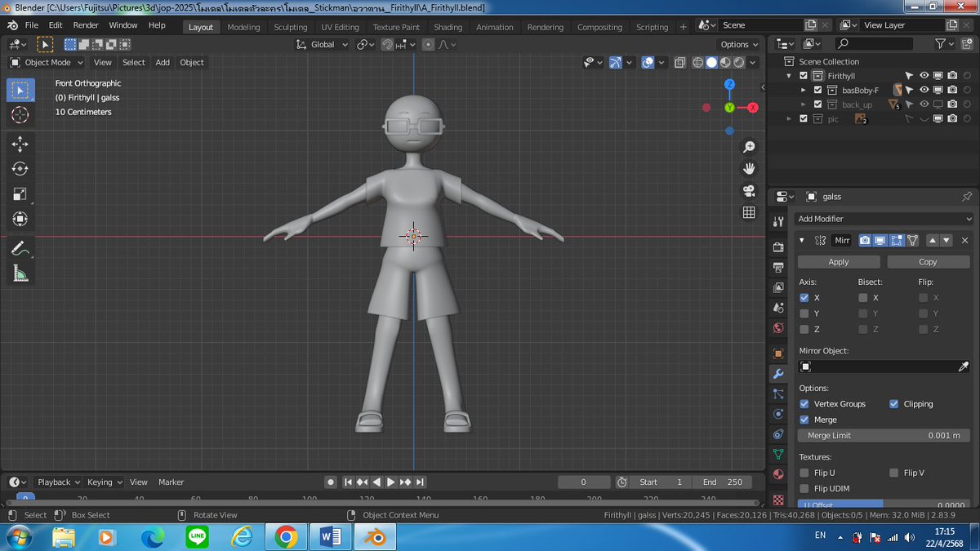
Task: Click the Zoom magnifier in viewport gizmos
Action: pos(749,147)
